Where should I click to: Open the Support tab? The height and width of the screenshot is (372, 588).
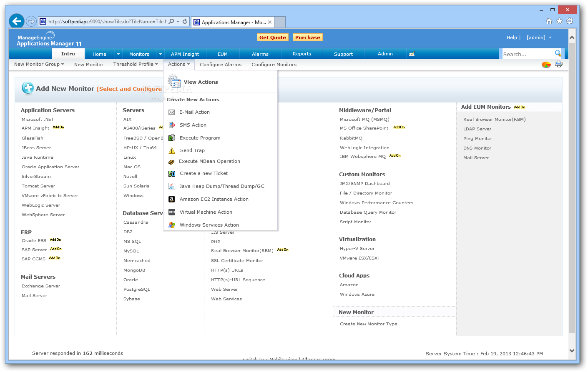(x=343, y=54)
